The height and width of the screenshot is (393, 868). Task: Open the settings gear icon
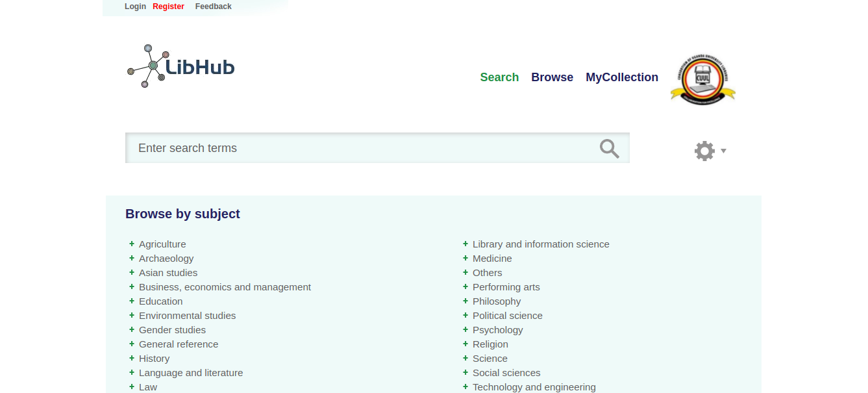tap(704, 151)
